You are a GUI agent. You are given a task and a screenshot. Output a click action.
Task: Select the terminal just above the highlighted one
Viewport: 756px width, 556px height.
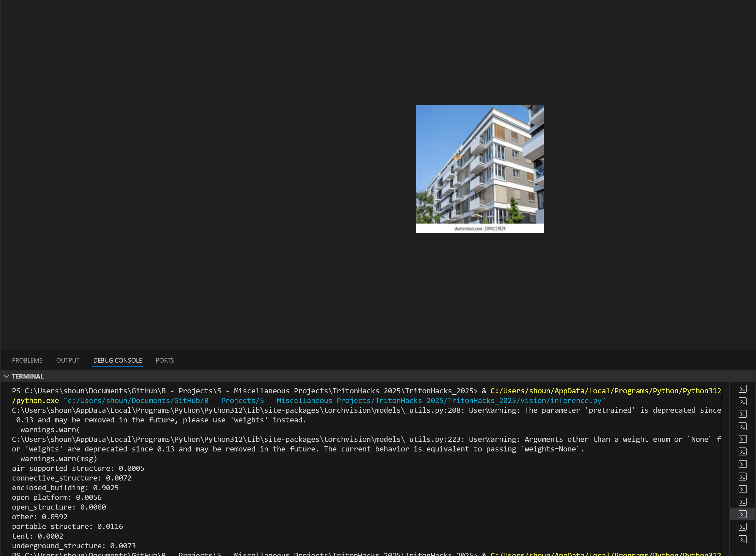[x=743, y=502]
